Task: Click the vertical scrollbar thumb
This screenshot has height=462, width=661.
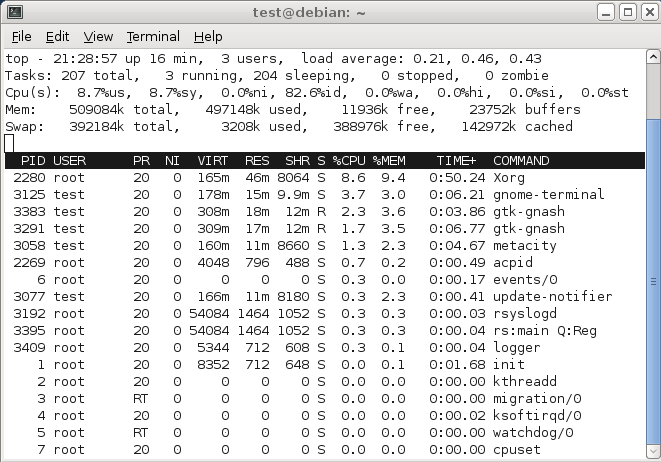Action: (x=653, y=281)
